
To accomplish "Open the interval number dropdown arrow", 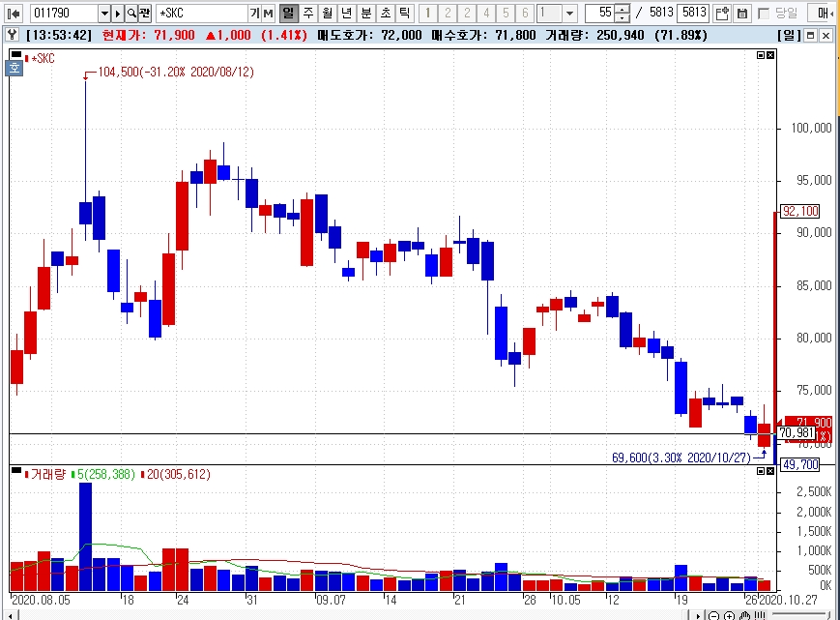I will click(x=570, y=14).
